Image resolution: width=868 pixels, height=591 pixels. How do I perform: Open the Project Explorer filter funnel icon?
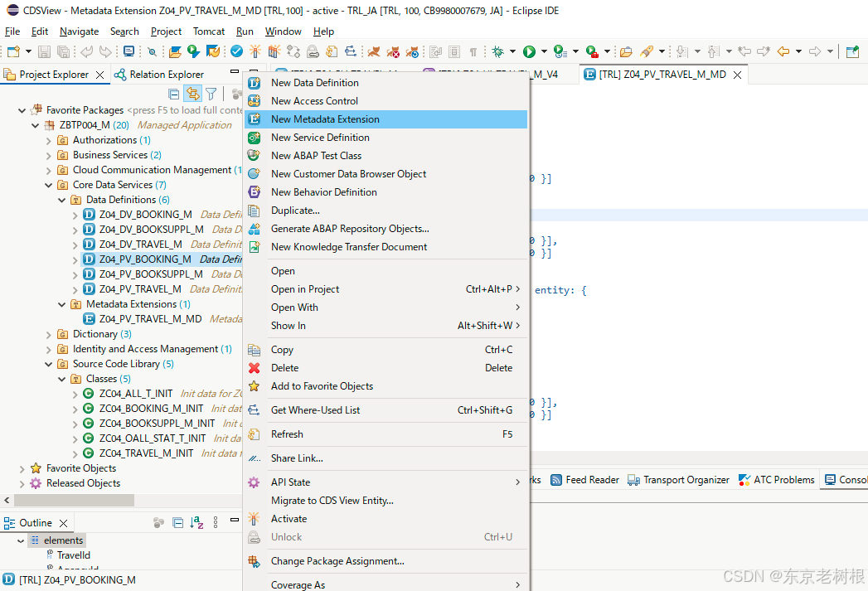click(x=211, y=94)
